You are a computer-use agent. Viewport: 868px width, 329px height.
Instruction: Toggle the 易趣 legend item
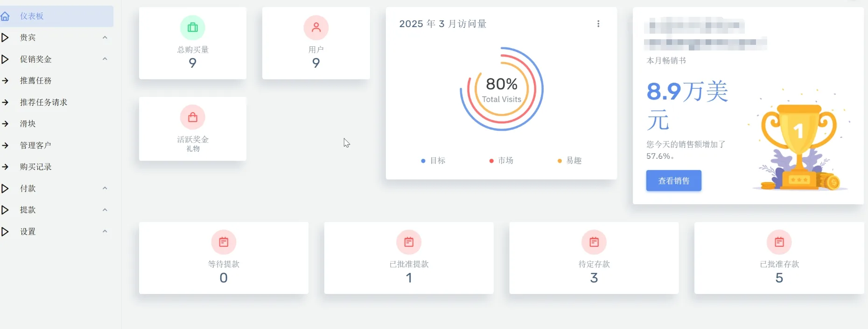569,160
